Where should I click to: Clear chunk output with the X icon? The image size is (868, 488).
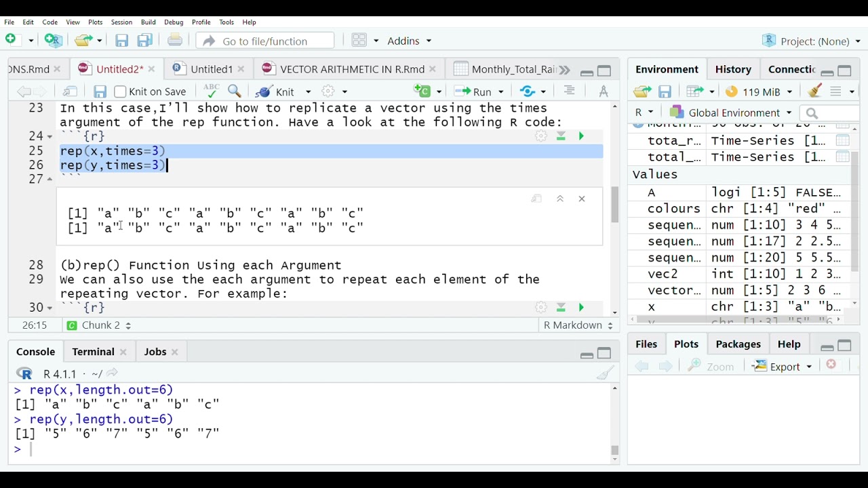583,199
